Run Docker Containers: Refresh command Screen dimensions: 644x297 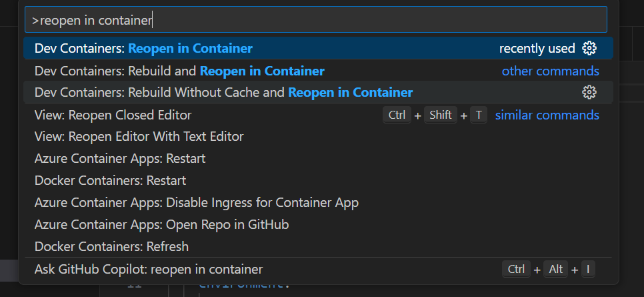318,246
